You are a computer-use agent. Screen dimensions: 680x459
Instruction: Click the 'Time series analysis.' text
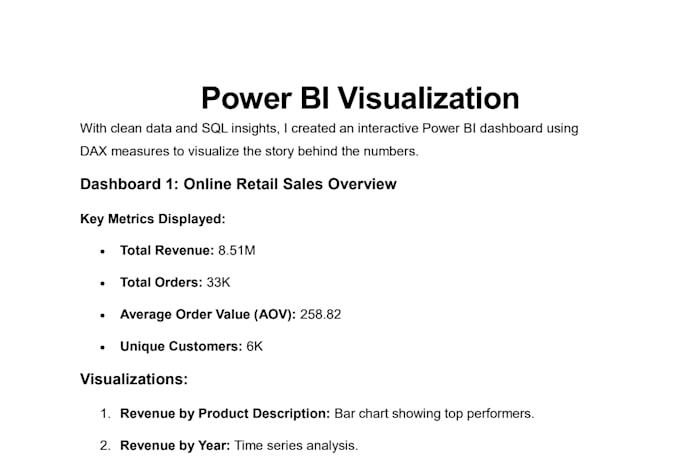pos(296,446)
